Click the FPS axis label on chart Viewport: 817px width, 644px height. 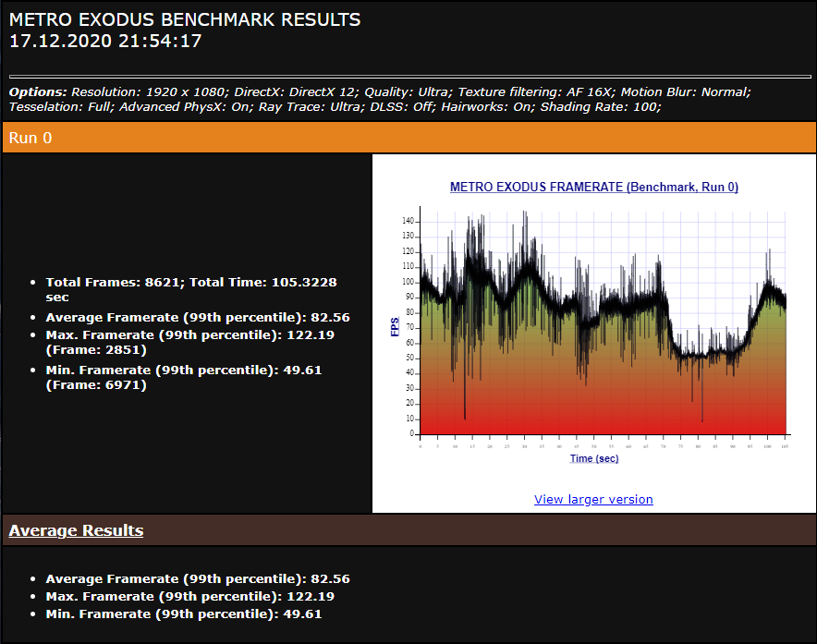[x=395, y=327]
